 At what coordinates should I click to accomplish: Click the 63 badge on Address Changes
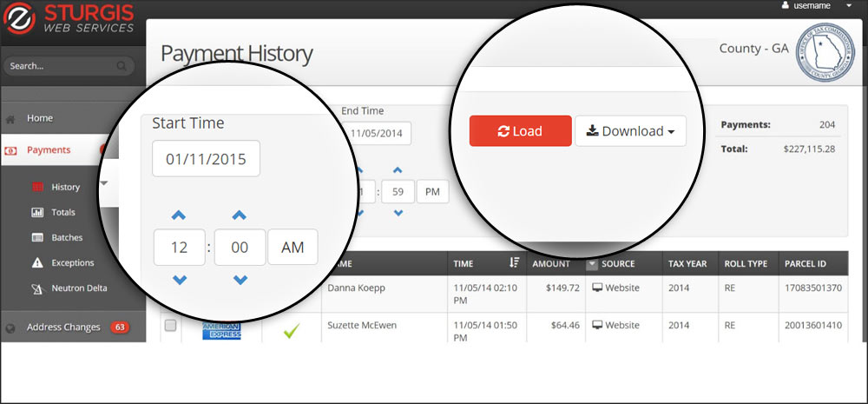click(120, 327)
